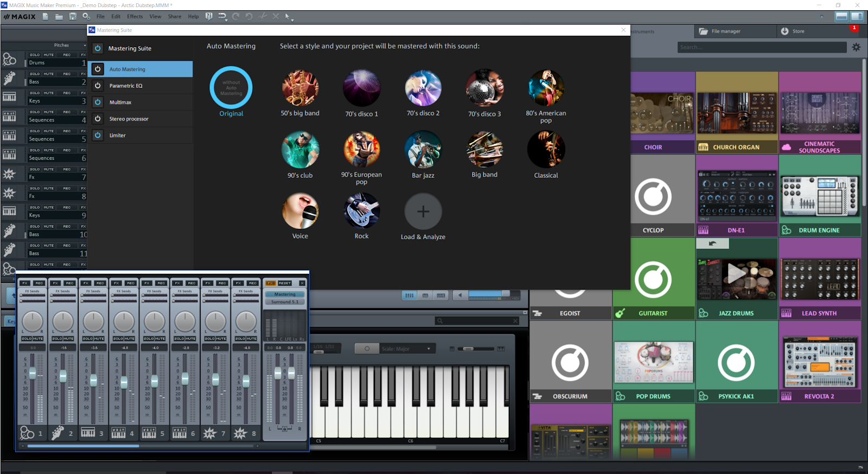Choose the Big band mastering style
Screen dimensions: 868x474
(484, 150)
